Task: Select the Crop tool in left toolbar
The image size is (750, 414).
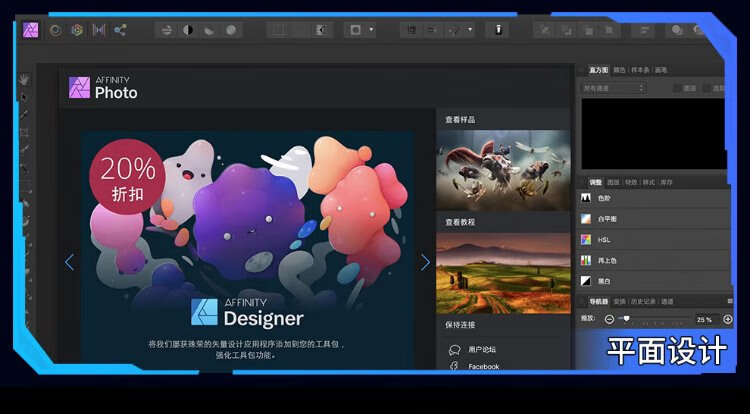Action: coord(24,132)
